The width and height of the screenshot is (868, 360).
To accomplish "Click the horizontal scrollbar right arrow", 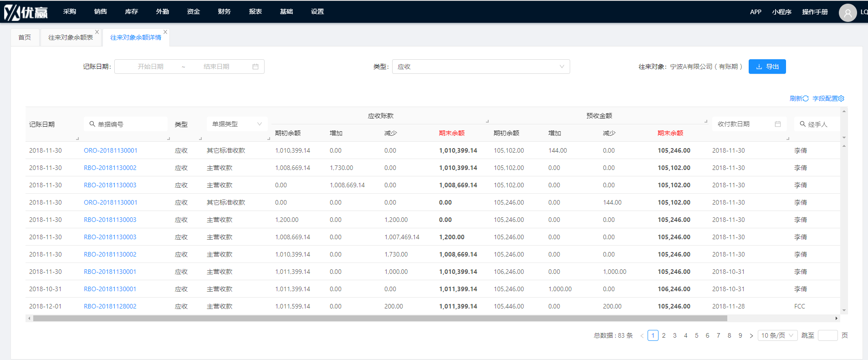I will pos(837,319).
